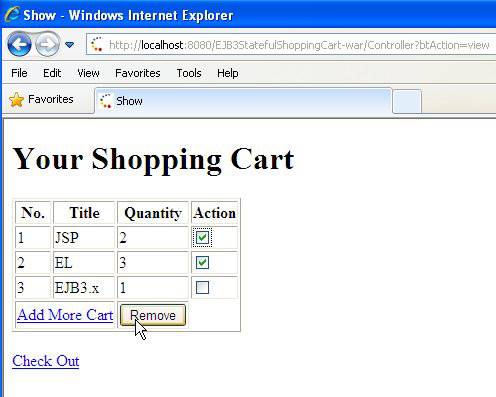
Task: Open the Tools menu
Action: [x=189, y=73]
